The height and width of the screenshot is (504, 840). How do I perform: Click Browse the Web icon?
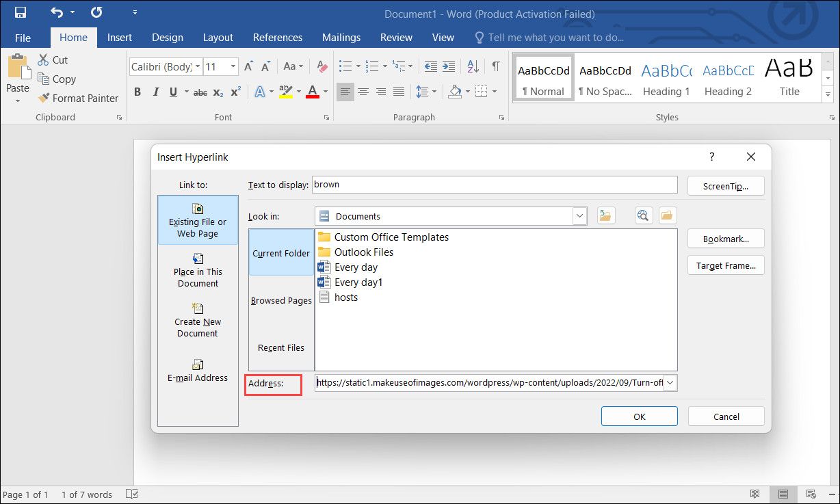pyautogui.click(x=643, y=216)
